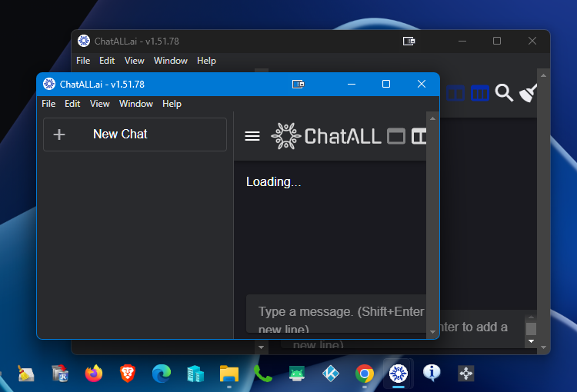Click the back window message box scrollbar thumb

(531, 329)
